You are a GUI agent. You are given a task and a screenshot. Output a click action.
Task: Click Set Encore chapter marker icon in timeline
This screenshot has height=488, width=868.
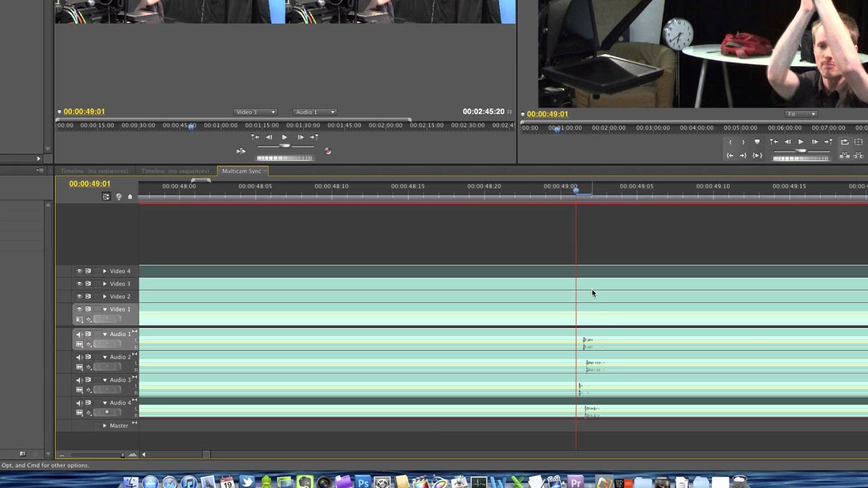119,197
